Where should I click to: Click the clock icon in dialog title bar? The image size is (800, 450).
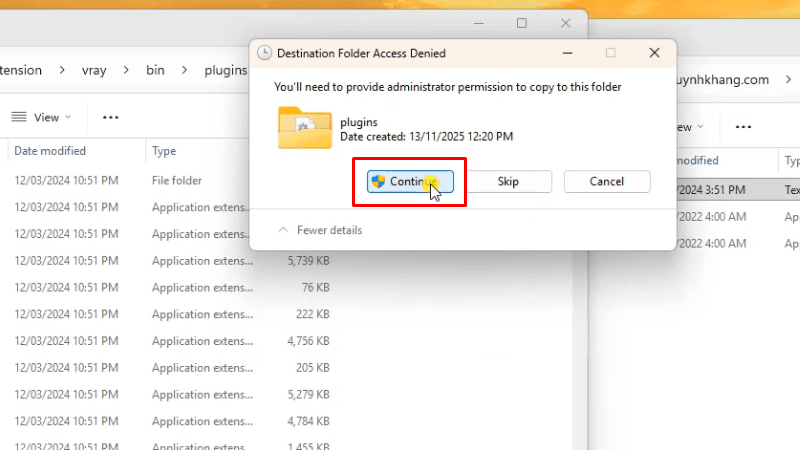tap(264, 53)
